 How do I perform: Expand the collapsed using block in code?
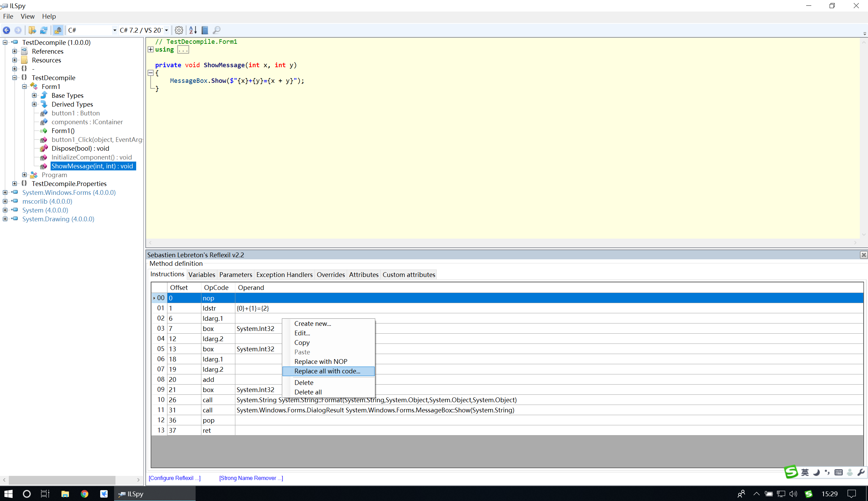[150, 50]
